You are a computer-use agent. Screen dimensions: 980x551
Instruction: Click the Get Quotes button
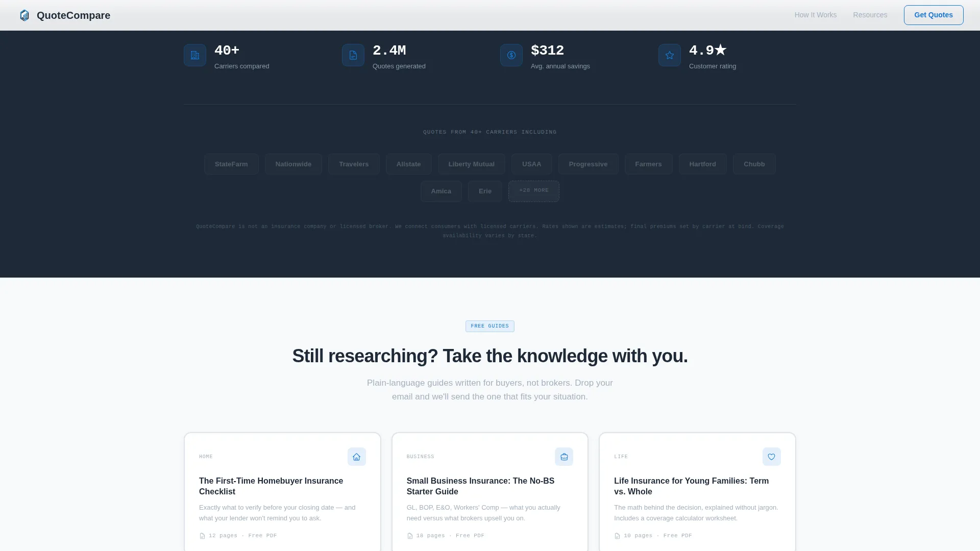point(933,15)
